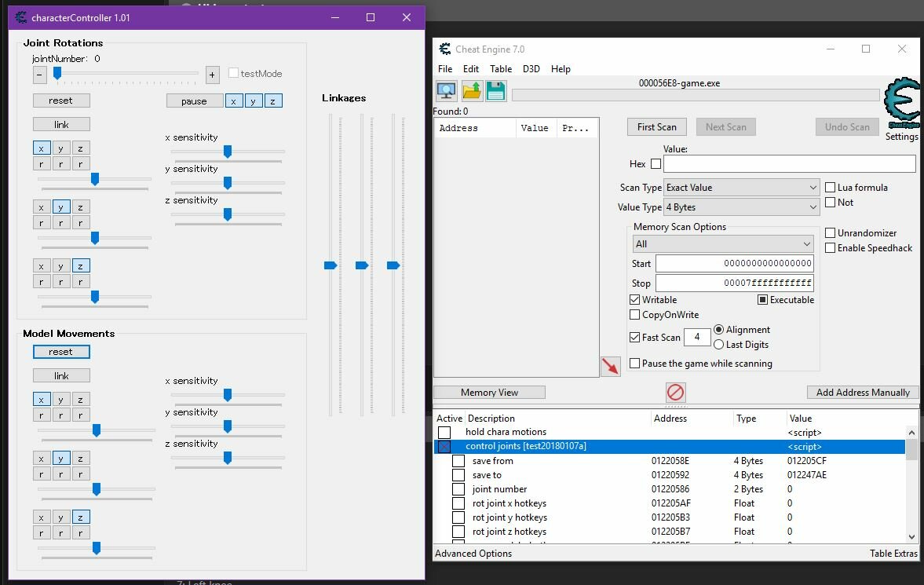
Task: Click Table Extras in status bar
Action: tap(893, 553)
